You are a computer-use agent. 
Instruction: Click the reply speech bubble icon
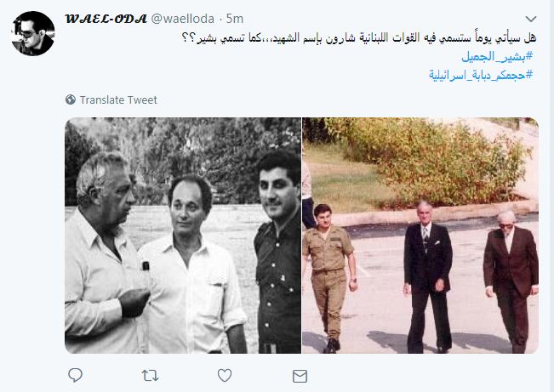click(75, 375)
